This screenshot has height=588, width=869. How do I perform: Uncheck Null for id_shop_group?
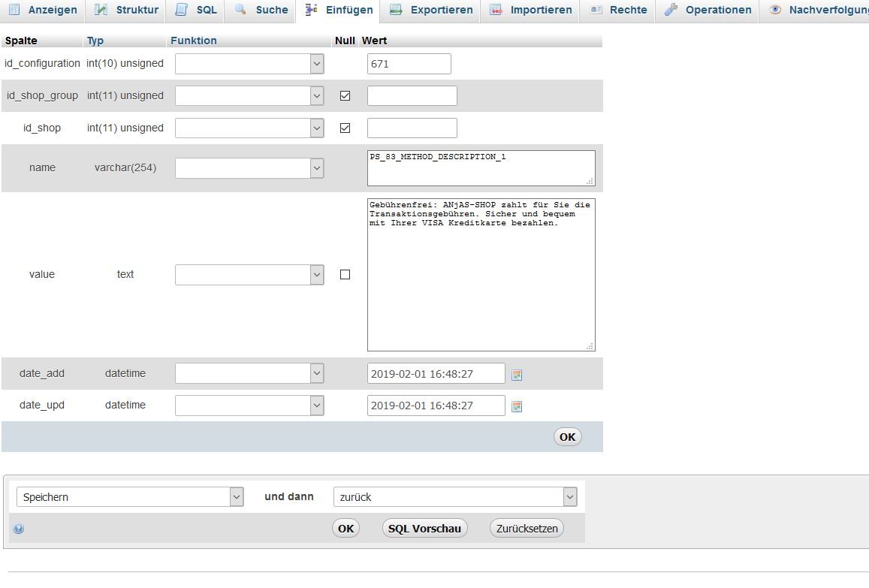coord(345,96)
